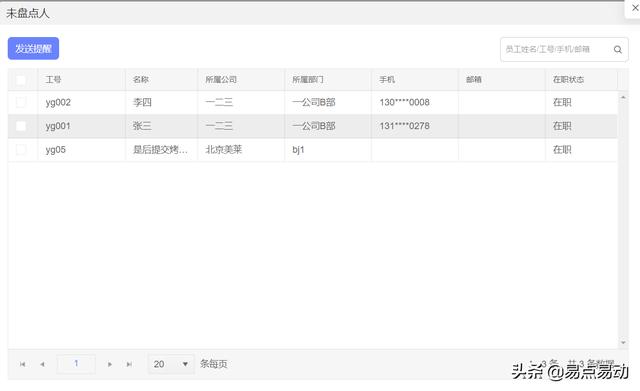Click 在职 status in the yg05 row

562,150
